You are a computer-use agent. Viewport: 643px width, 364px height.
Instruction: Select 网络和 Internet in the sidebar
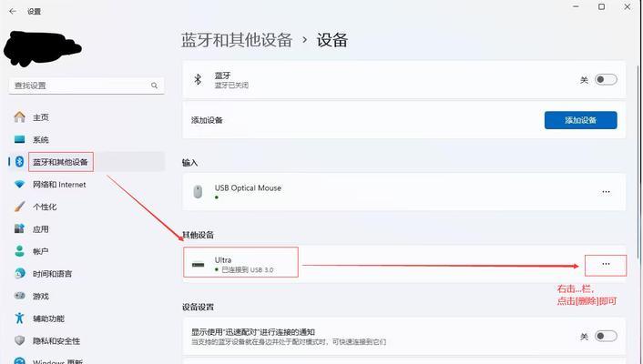click(59, 185)
